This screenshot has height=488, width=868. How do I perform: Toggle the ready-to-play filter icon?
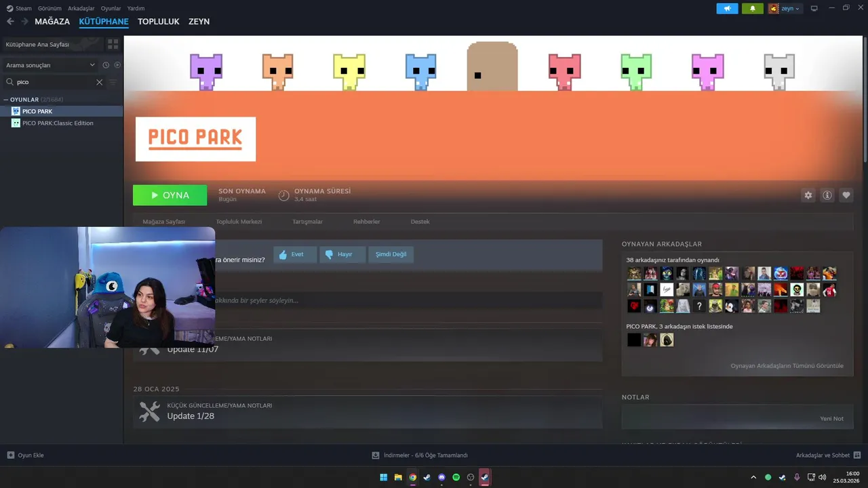click(x=117, y=65)
